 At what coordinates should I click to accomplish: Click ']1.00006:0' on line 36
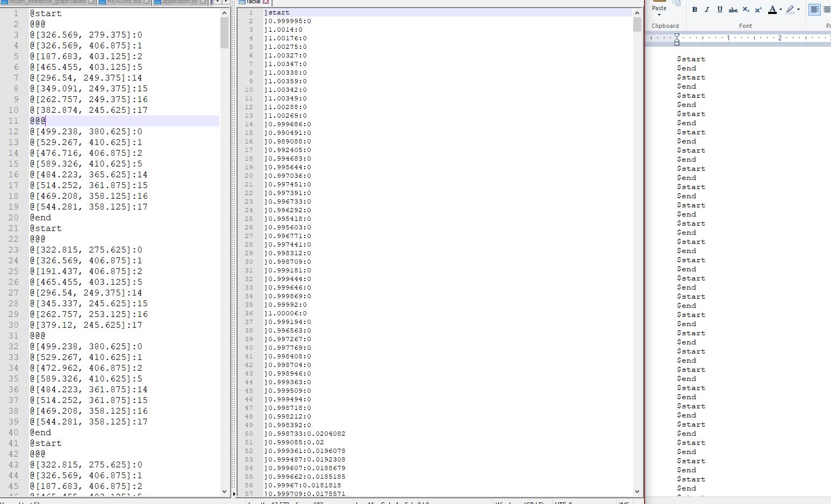(x=285, y=313)
